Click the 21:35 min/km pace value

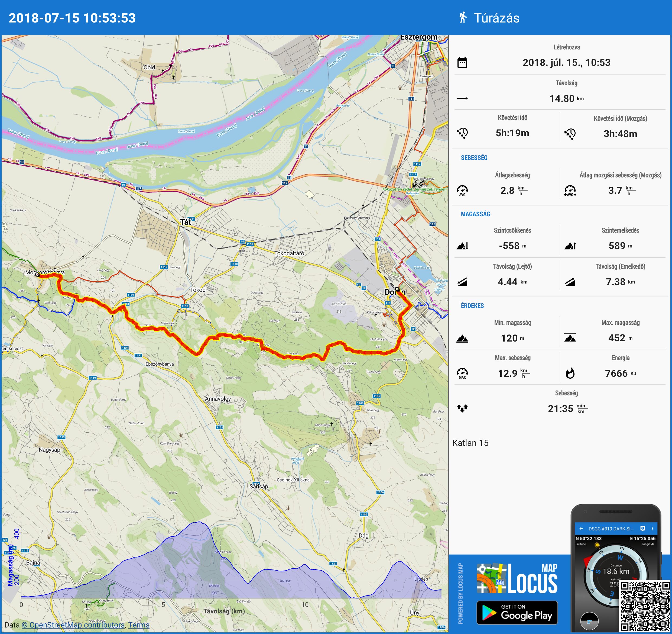568,408
